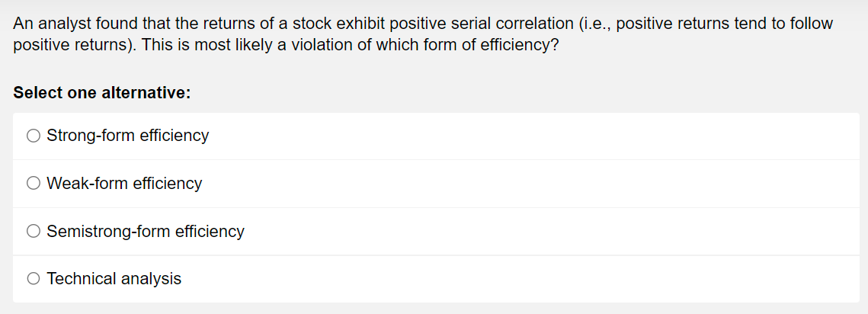868x314 pixels.
Task: Click the question's second line ending "efficiency?"
Action: pos(286,45)
